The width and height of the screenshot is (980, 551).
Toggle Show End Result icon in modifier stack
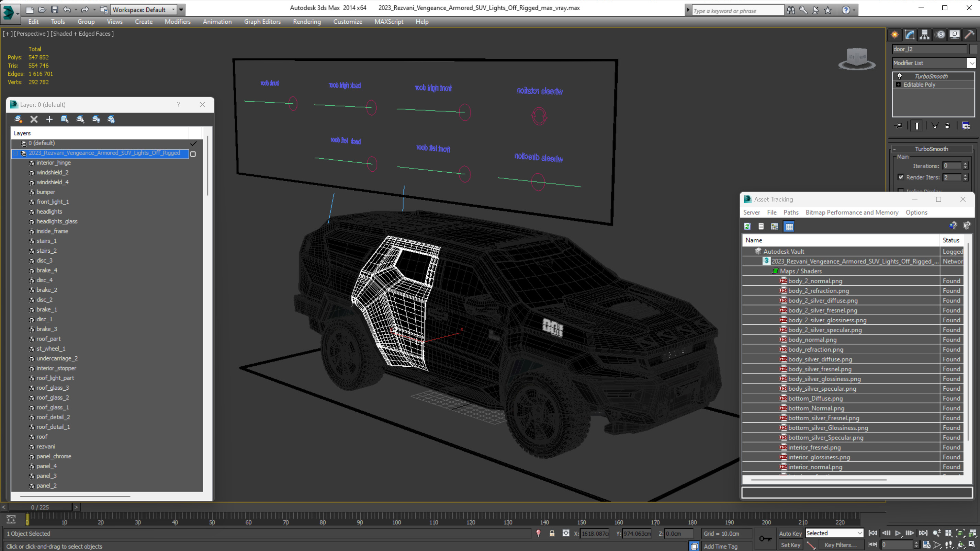tap(917, 126)
